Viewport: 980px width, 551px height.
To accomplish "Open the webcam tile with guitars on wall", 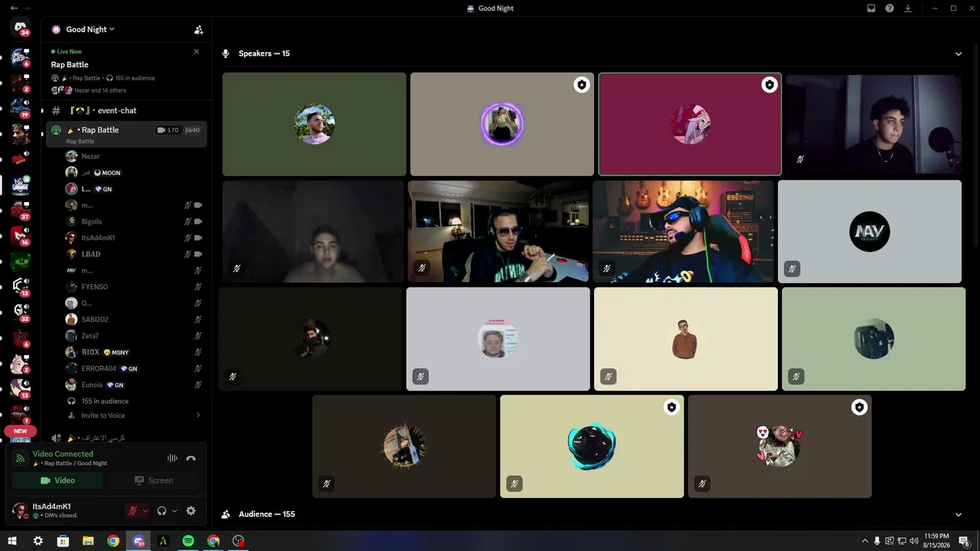I will coord(684,232).
